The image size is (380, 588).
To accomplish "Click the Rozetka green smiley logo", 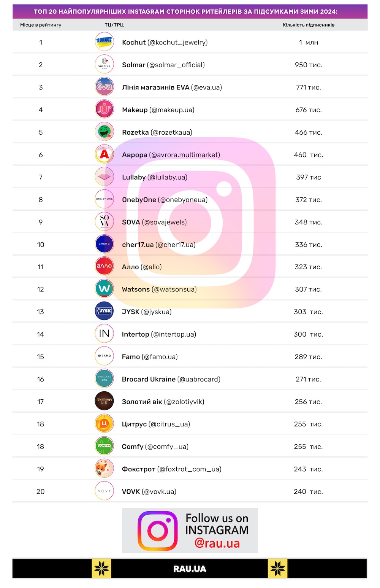I will [104, 132].
